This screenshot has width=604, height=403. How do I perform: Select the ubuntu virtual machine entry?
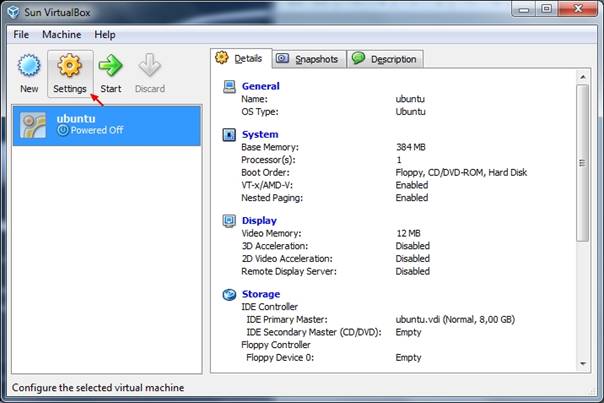107,126
